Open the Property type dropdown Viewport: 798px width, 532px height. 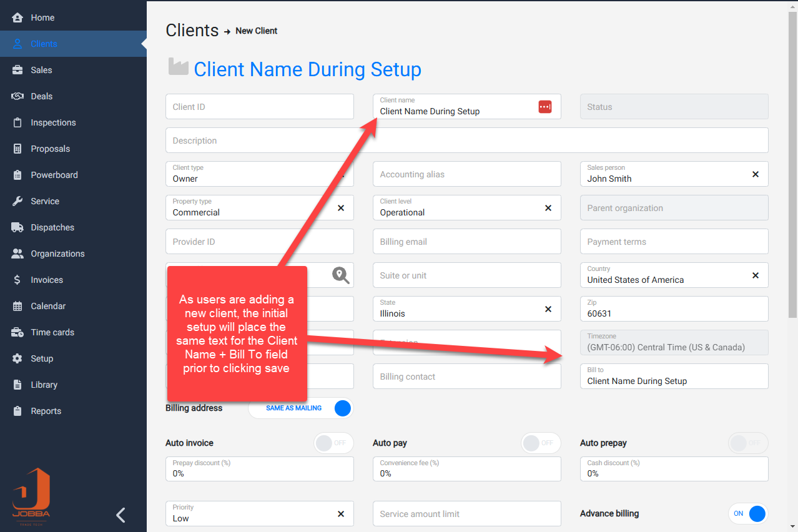pyautogui.click(x=250, y=208)
